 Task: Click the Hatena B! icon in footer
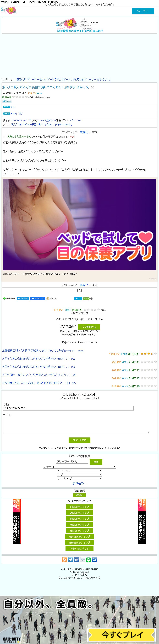[x=77, y=560]
